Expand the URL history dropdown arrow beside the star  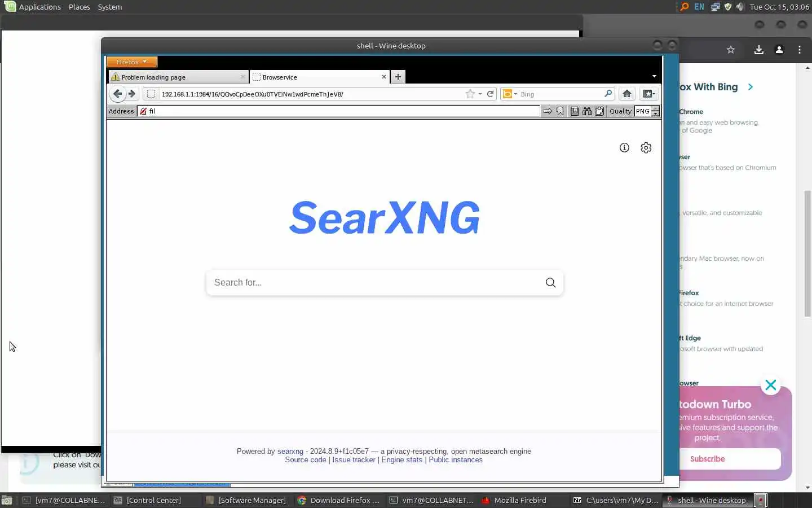click(480, 94)
